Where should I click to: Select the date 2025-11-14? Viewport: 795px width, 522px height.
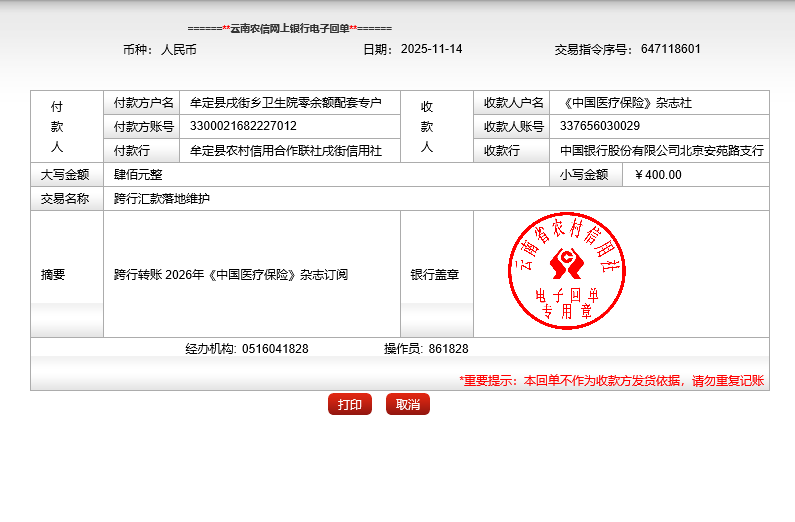point(431,49)
